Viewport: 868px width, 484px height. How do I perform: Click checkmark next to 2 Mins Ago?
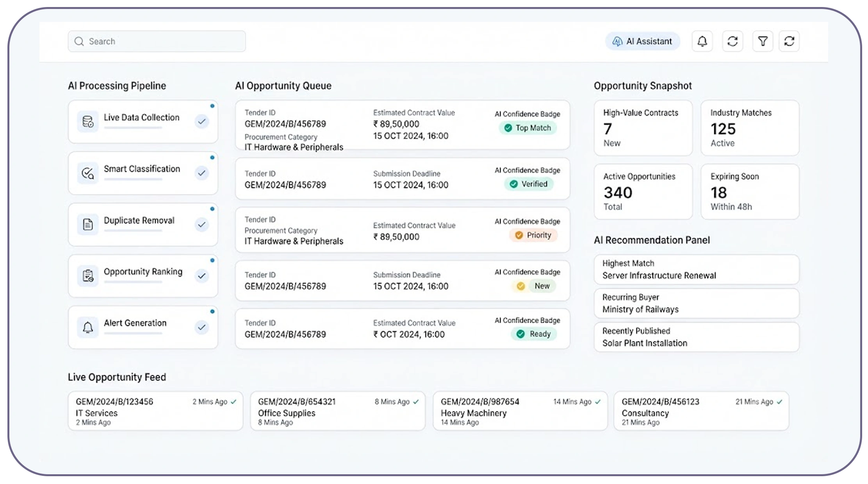(x=233, y=402)
